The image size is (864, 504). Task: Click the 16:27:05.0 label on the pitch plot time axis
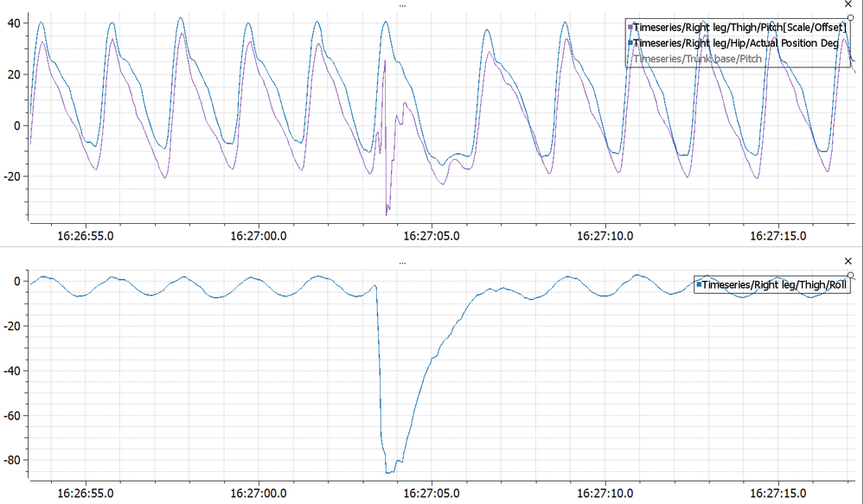432,236
